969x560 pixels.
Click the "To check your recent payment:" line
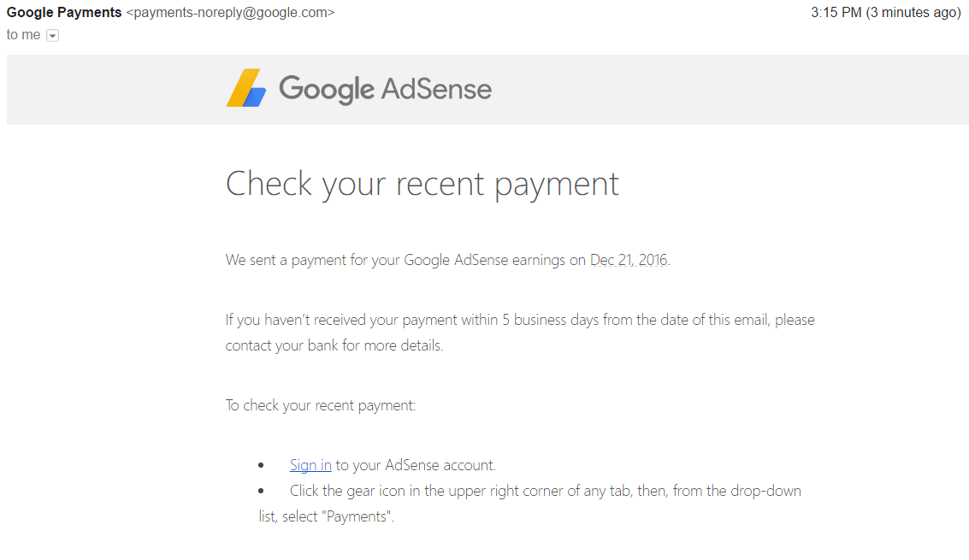(321, 405)
